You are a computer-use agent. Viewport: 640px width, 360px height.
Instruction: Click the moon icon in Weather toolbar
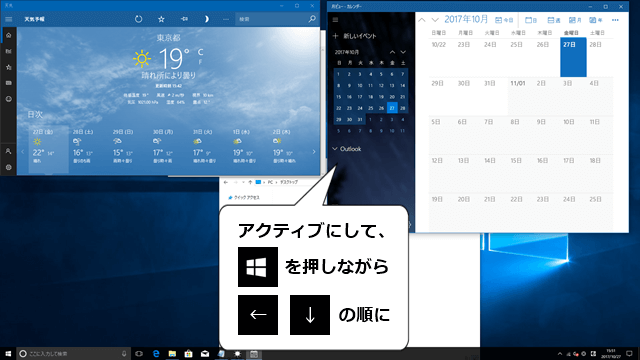click(x=207, y=19)
